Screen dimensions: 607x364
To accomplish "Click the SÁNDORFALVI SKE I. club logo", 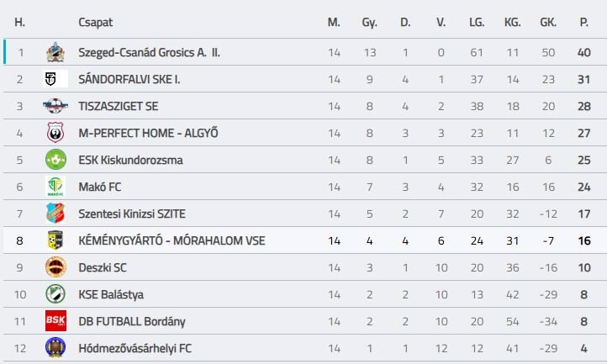I will 55,79.
